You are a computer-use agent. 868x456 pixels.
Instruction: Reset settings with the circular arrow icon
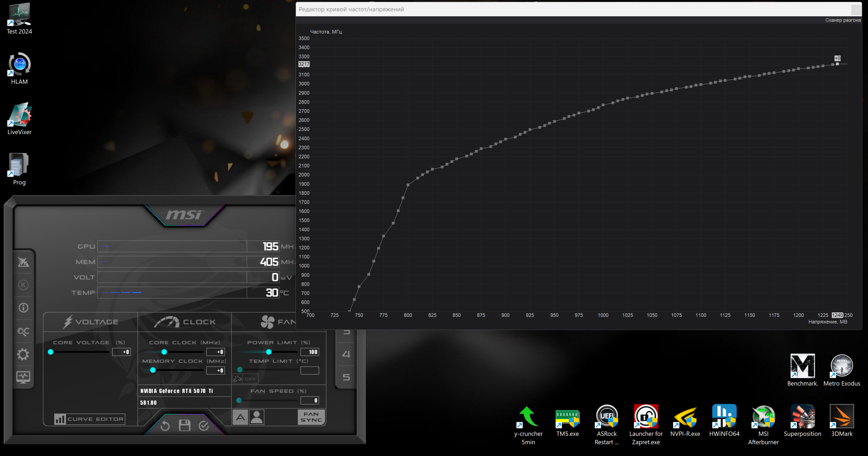(165, 426)
